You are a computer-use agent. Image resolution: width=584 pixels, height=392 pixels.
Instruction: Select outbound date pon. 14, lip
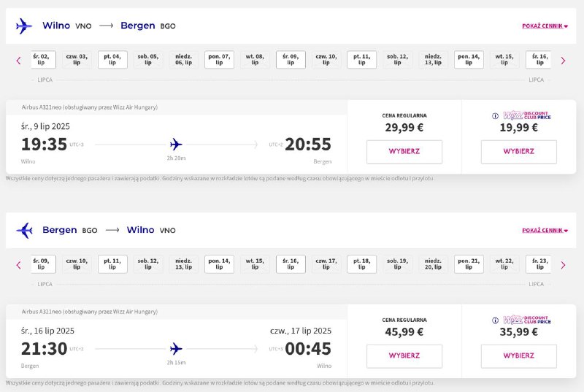[x=469, y=60]
